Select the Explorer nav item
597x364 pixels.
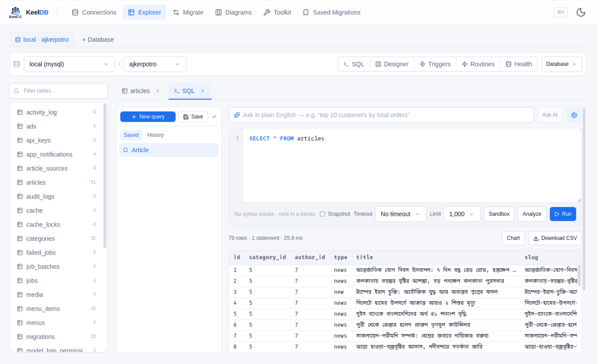pos(144,12)
